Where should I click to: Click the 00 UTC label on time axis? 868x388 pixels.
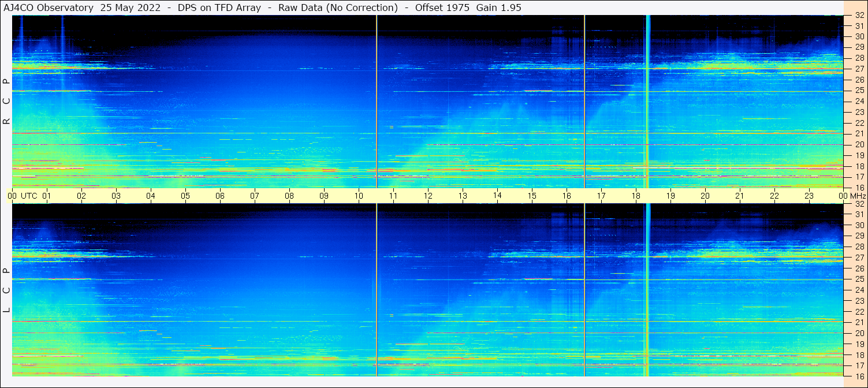coord(23,196)
